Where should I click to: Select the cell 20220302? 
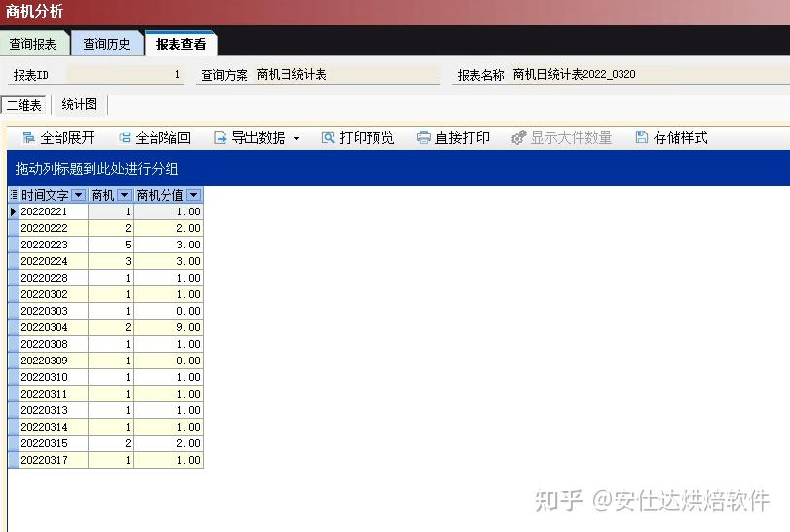click(x=54, y=294)
